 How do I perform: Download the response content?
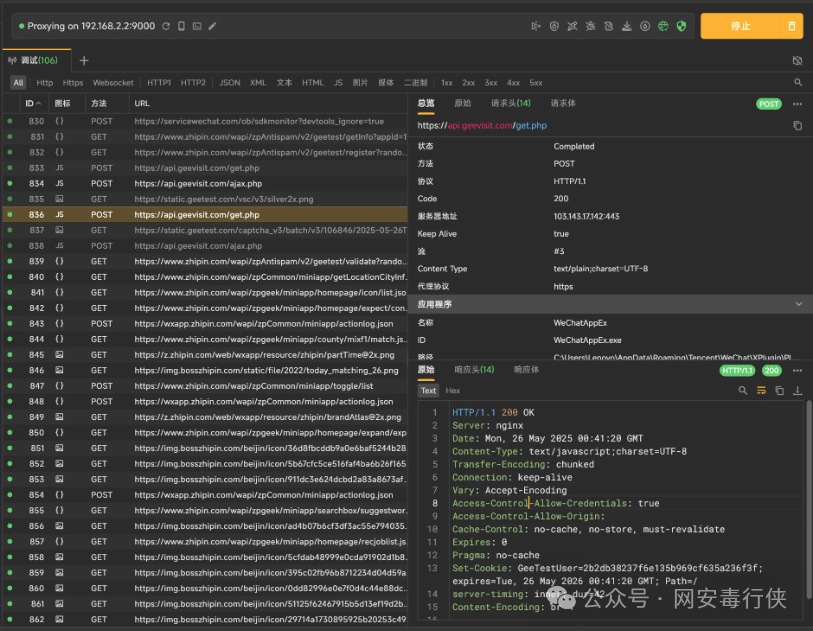[797, 390]
